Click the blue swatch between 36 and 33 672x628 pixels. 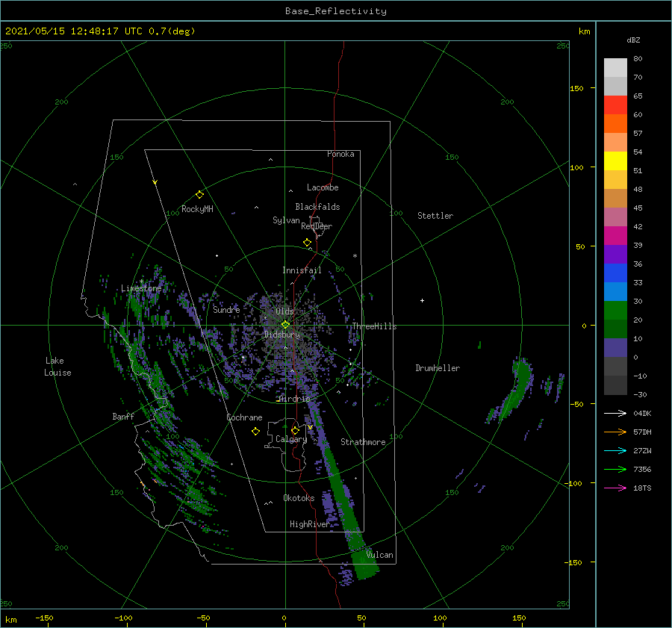click(x=615, y=273)
